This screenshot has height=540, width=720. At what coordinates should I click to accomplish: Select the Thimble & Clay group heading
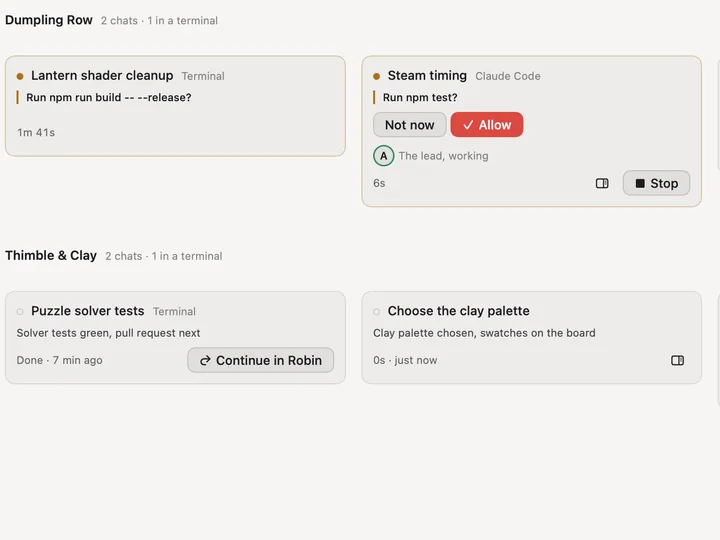coord(51,255)
